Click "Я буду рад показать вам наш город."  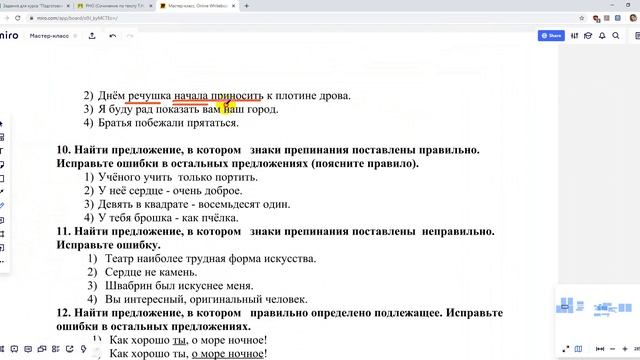188,109
